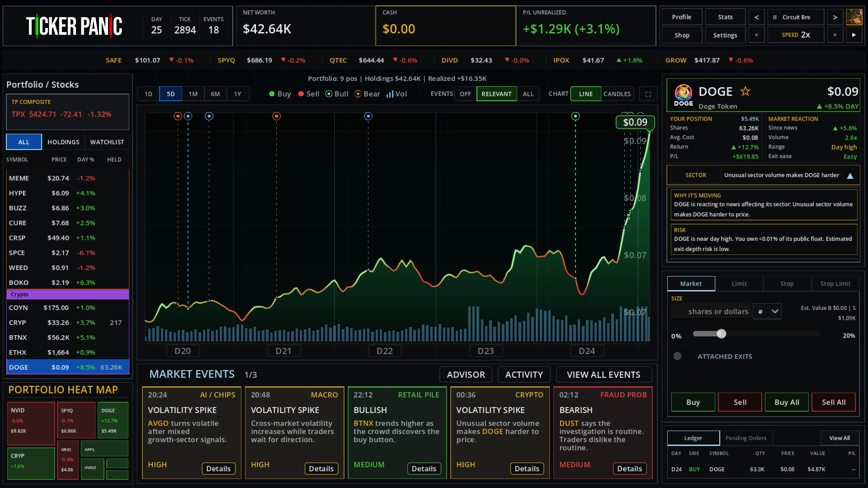The width and height of the screenshot is (868, 488).
Task: Click the DOGE coin logo
Action: pyautogui.click(x=683, y=95)
